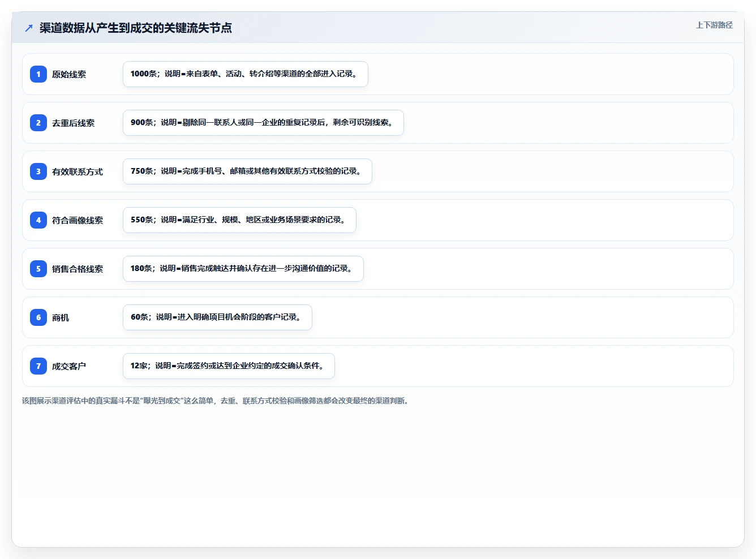Click the 60条 description box

point(217,317)
